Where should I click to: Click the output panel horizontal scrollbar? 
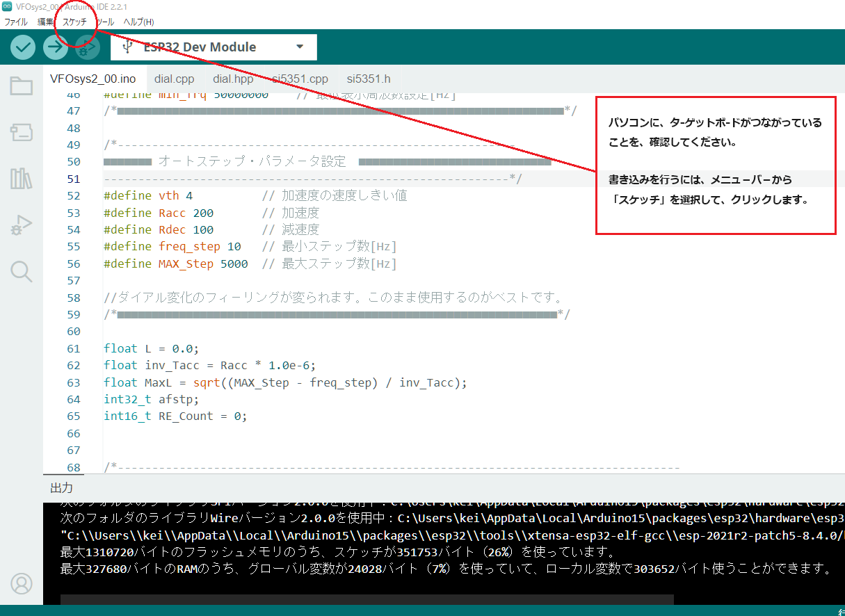pyautogui.click(x=367, y=599)
